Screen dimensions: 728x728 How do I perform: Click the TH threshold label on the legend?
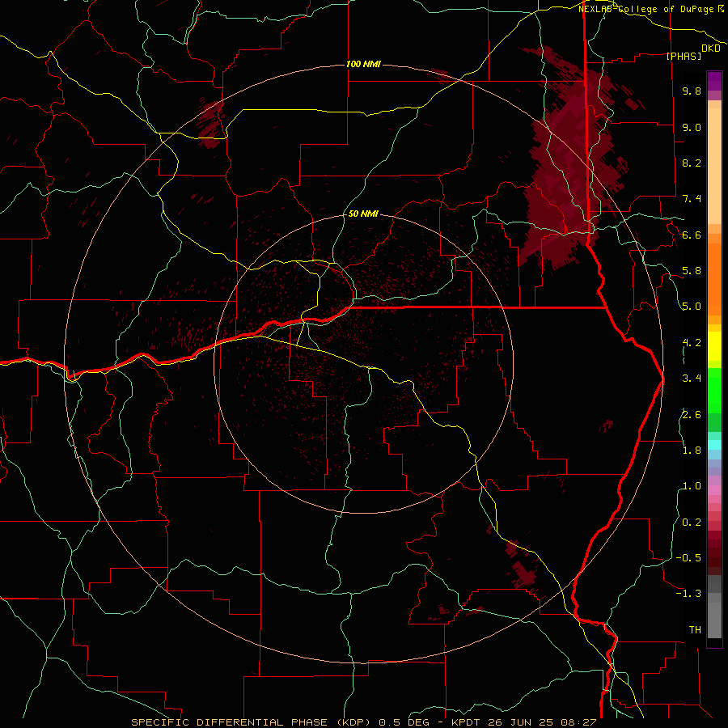pyautogui.click(x=695, y=630)
